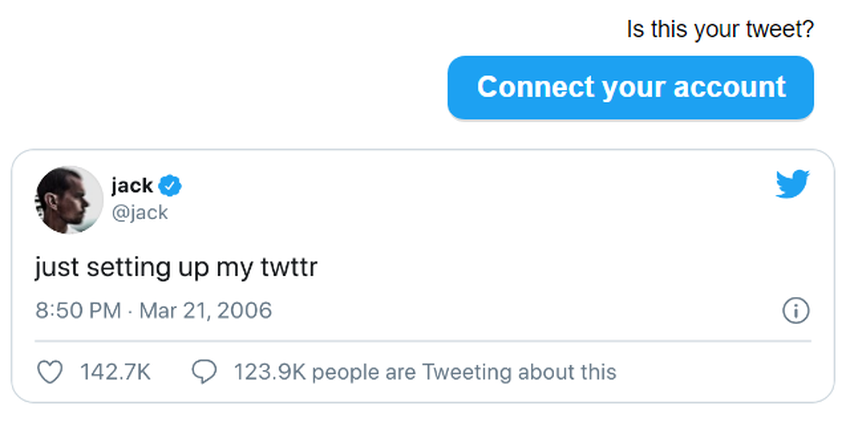Click the display name jack
The width and height of the screenshot is (850, 422).
point(132,185)
